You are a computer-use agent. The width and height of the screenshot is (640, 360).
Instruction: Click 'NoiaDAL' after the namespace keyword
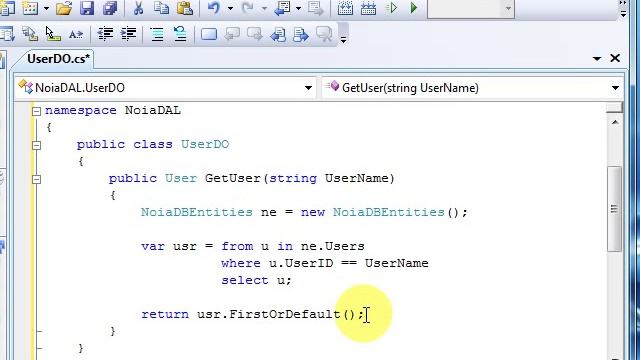pyautogui.click(x=153, y=111)
